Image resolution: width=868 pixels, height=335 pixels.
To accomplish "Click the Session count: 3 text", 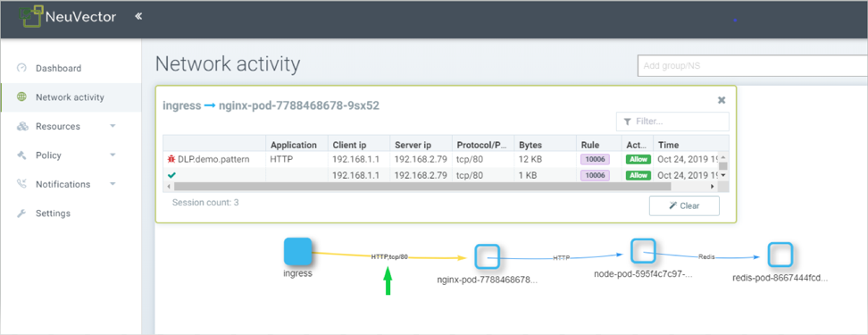I will 205,202.
